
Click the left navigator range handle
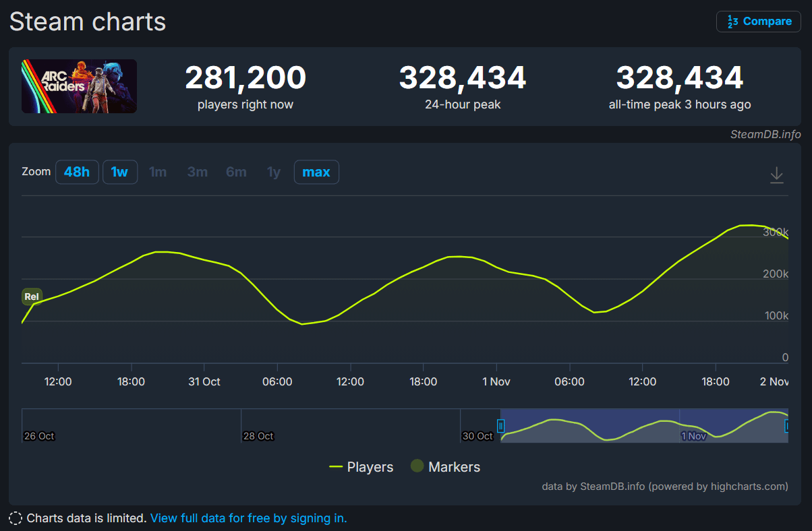(500, 425)
